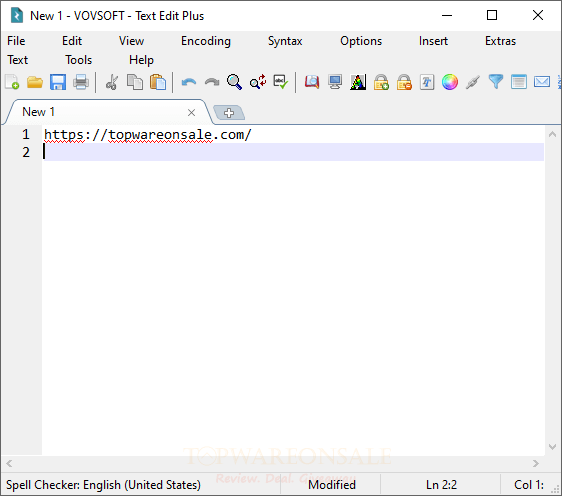Click the vertical scrollbar down arrow
The width and height of the screenshot is (562, 496).
[x=552, y=447]
